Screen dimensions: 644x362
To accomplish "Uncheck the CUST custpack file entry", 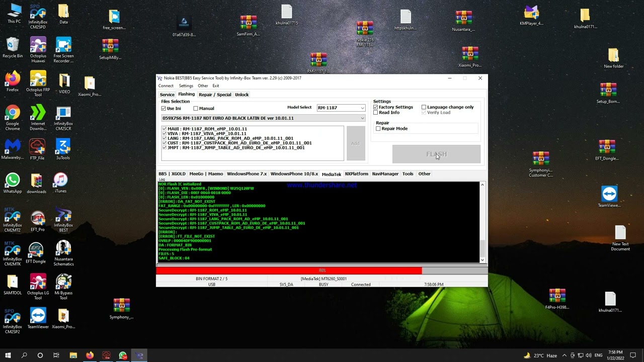I will click(165, 143).
